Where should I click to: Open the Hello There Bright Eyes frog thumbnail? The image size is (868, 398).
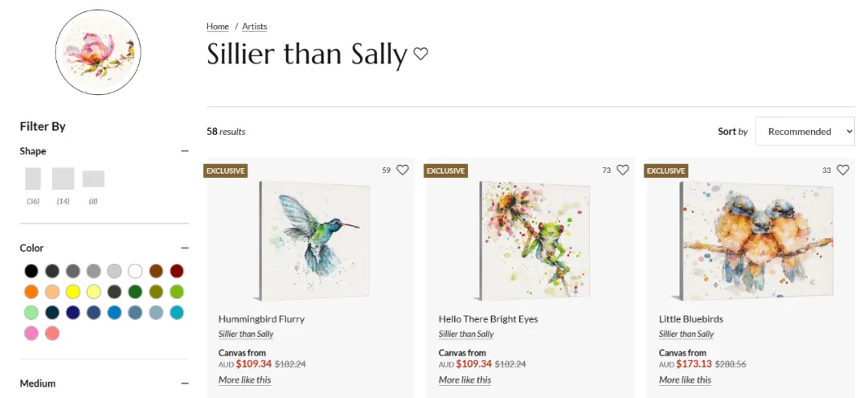tap(534, 239)
